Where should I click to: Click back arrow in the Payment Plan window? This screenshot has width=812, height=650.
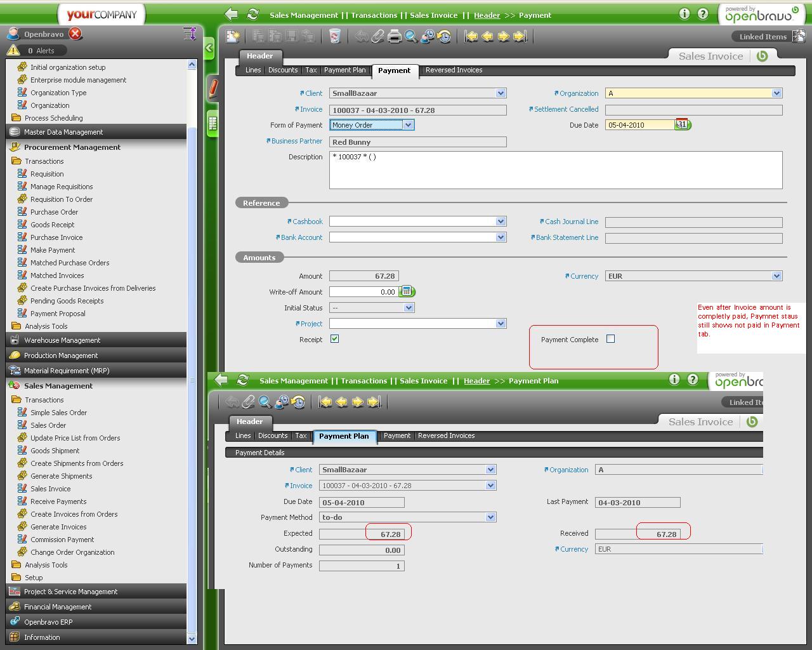tap(221, 380)
